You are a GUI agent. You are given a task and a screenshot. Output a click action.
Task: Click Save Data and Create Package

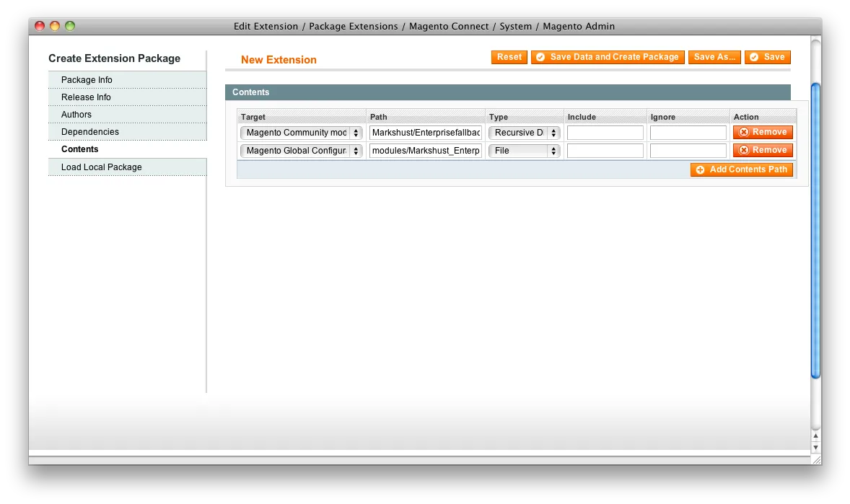click(608, 58)
